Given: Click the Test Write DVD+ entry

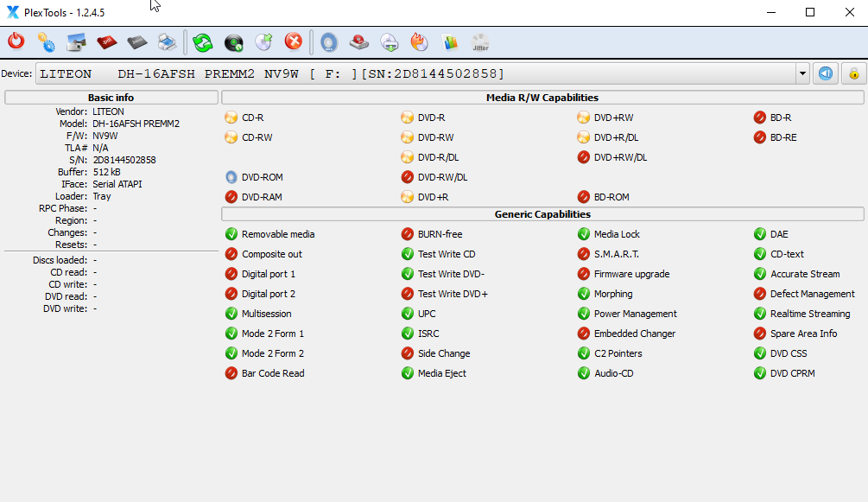Looking at the screenshot, I should (x=445, y=295).
